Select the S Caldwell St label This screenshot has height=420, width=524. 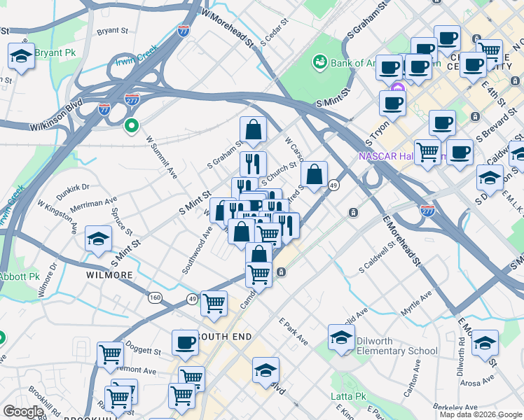click(x=377, y=257)
